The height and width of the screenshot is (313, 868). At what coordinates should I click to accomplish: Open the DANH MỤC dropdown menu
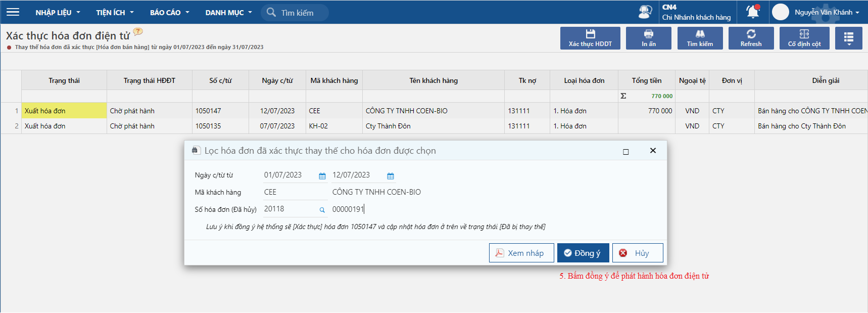click(228, 13)
